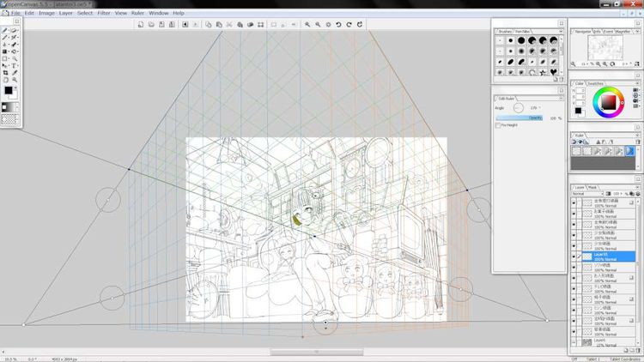644x362 pixels.
Task: Enable the Fix Height checkbox
Action: [498, 125]
